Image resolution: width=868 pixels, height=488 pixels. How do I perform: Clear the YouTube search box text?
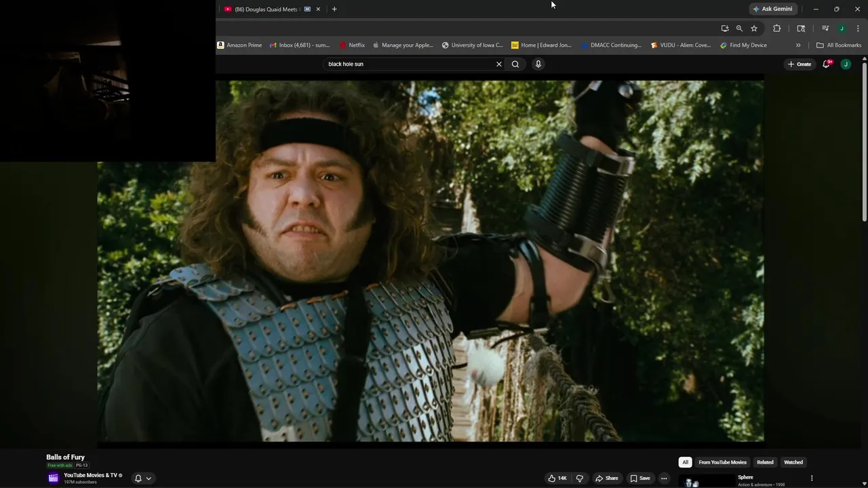499,64
